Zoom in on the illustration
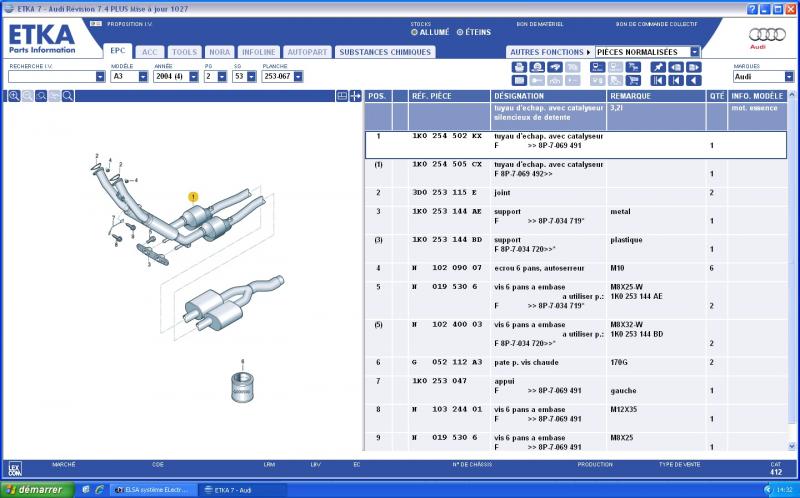Screen dimensions: 800x498 (14, 96)
